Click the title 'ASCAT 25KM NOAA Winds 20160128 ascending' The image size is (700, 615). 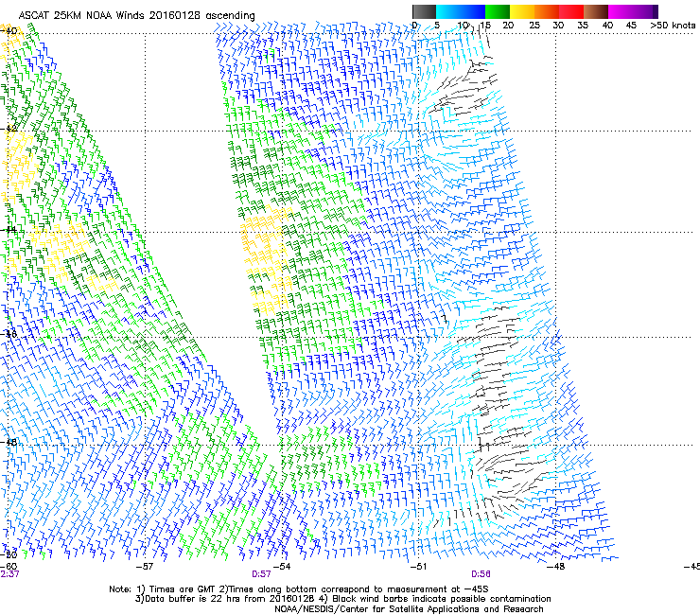(x=136, y=16)
